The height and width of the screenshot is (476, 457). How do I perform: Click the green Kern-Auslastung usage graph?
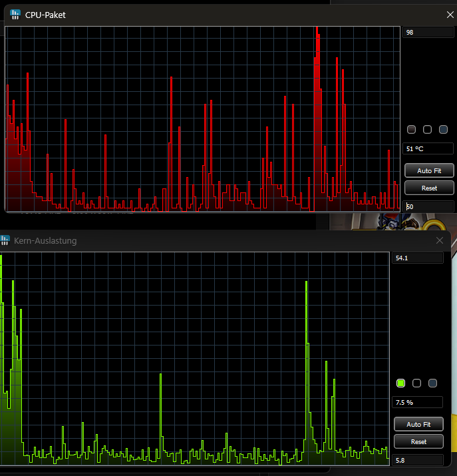tap(195, 359)
